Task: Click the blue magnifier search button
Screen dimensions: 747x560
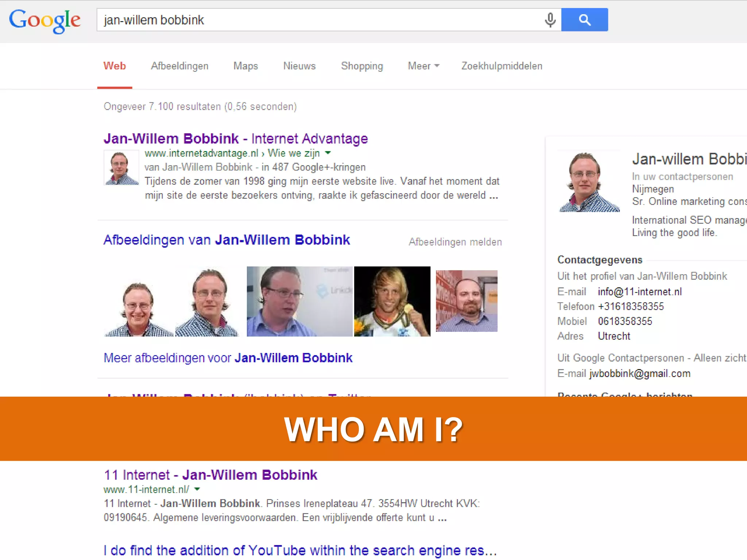Action: [x=584, y=20]
